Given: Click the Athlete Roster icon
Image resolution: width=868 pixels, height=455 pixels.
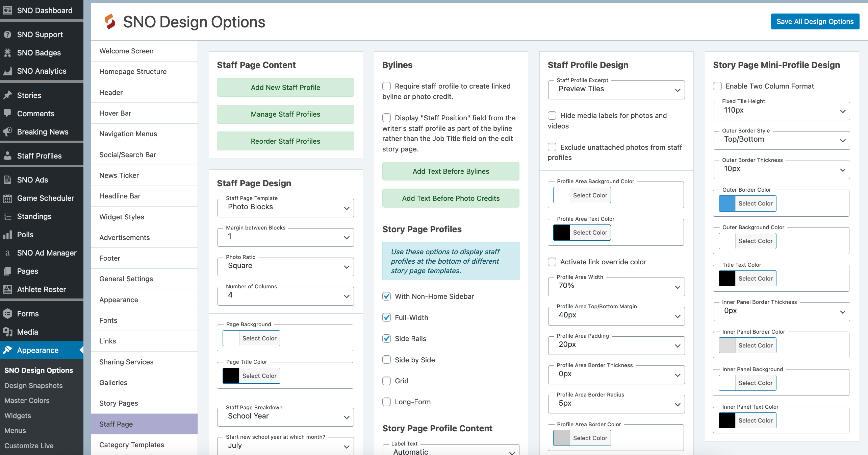Looking at the screenshot, I should point(7,289).
